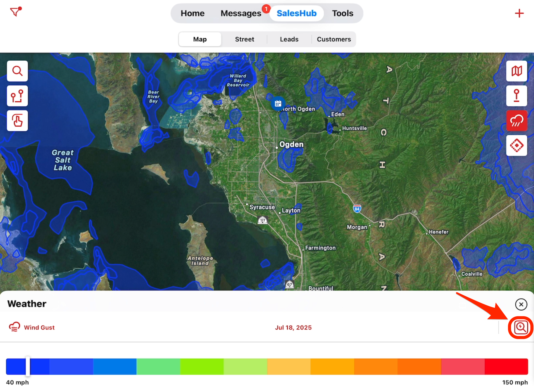This screenshot has width=534, height=392.
Task: Go to the Tools tab
Action: [342, 13]
